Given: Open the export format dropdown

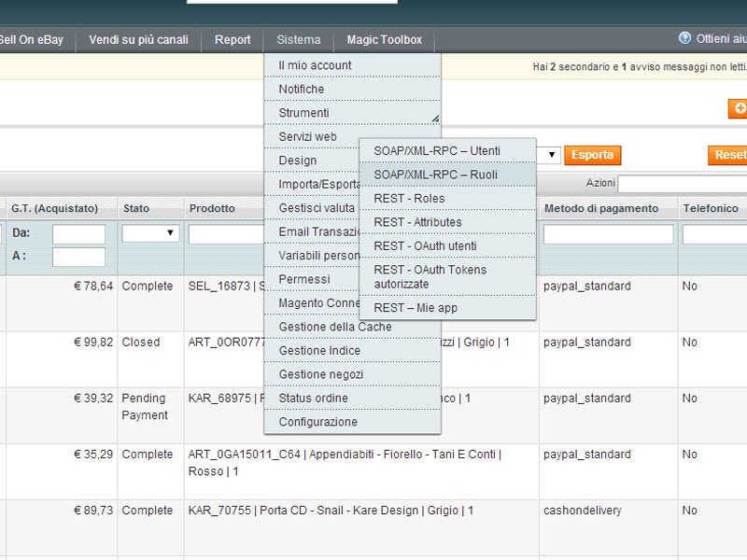Looking at the screenshot, I should [553, 155].
